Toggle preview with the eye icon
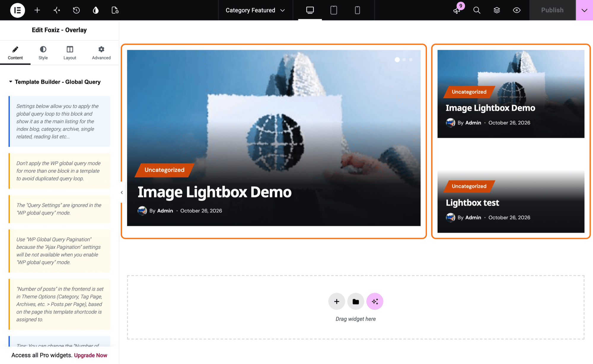 [517, 10]
